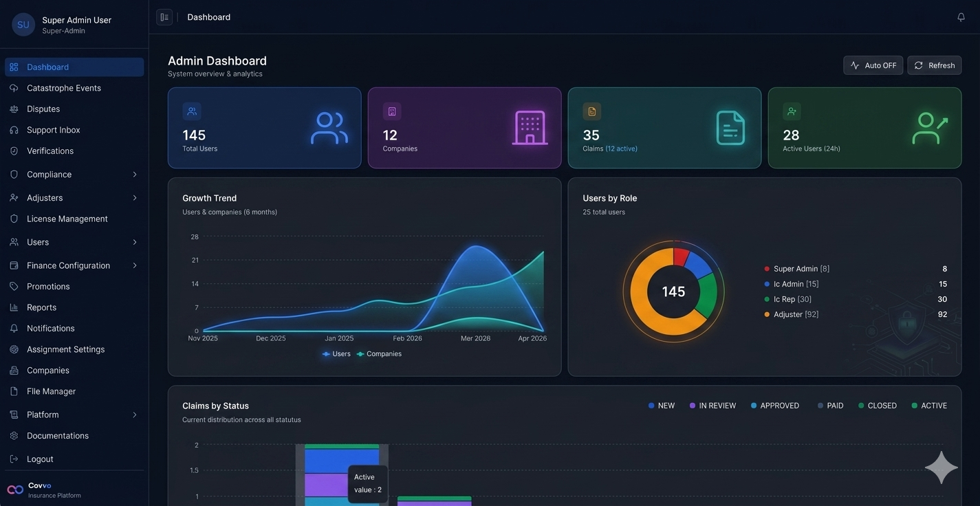Image resolution: width=980 pixels, height=506 pixels.
Task: Click the orange Adjuster legend dot
Action: [x=767, y=314]
